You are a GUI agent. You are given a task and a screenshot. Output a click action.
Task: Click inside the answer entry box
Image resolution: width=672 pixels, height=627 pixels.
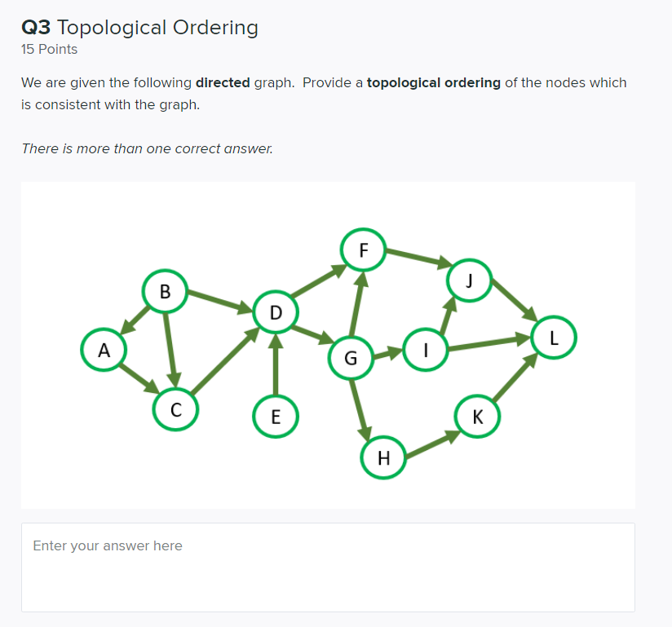coord(328,567)
